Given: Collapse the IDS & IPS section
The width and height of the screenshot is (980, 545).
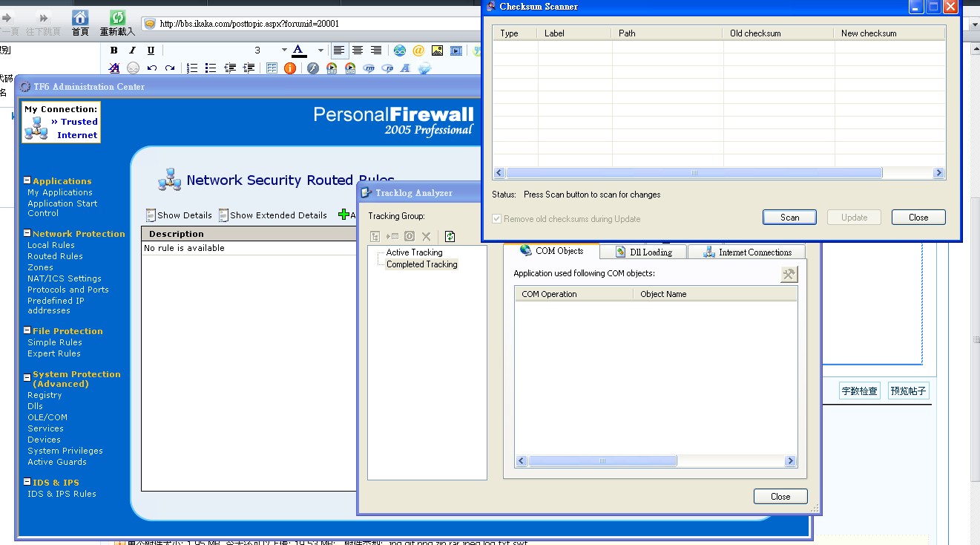Looking at the screenshot, I should tap(27, 482).
